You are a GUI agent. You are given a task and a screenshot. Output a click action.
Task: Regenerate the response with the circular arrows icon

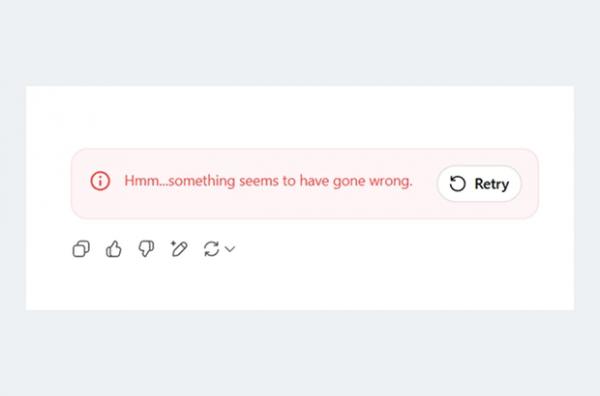point(212,249)
